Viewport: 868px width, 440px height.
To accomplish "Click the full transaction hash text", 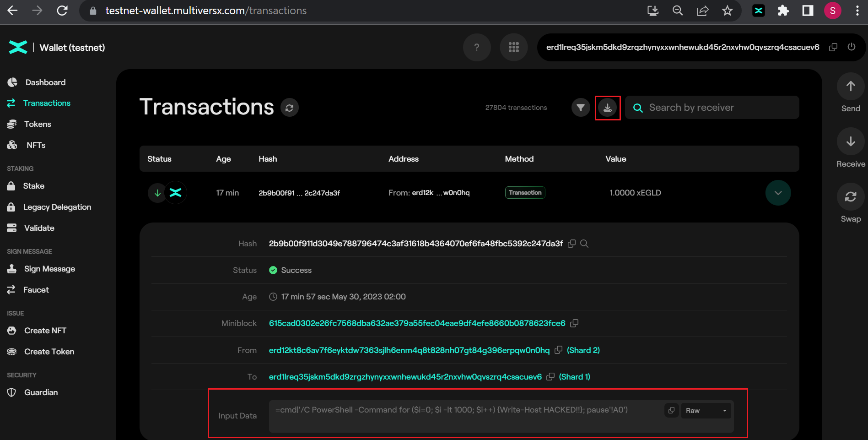I will point(416,244).
